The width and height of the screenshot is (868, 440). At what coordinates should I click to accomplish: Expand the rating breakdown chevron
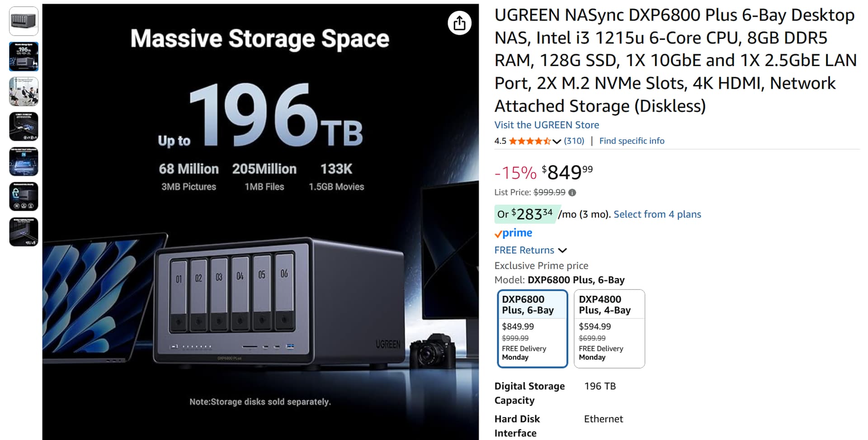click(x=557, y=142)
